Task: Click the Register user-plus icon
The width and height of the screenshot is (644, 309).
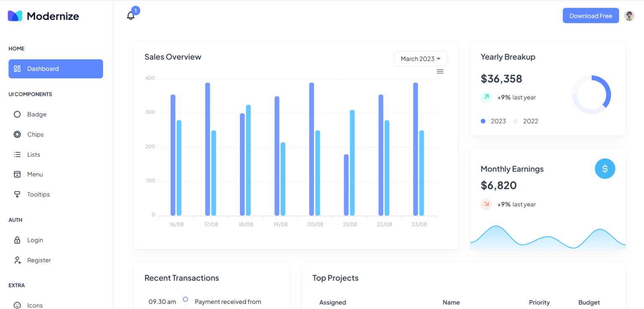Action: tap(17, 260)
